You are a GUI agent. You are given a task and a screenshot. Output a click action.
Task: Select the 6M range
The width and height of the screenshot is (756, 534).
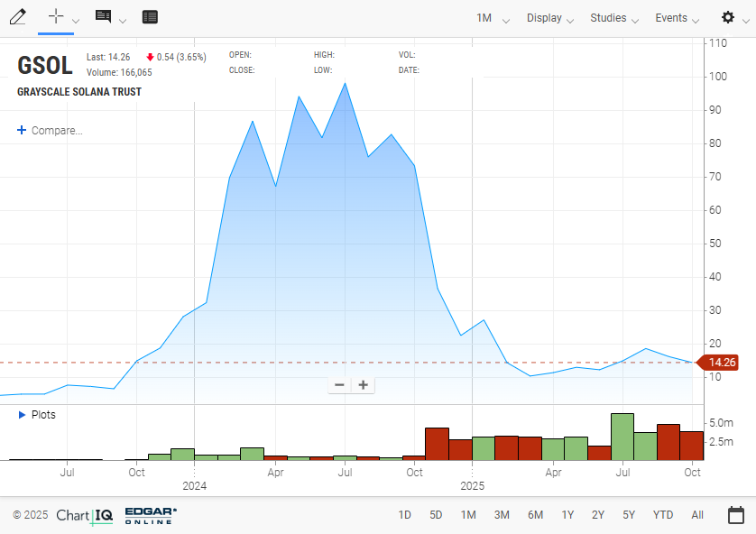[535, 515]
